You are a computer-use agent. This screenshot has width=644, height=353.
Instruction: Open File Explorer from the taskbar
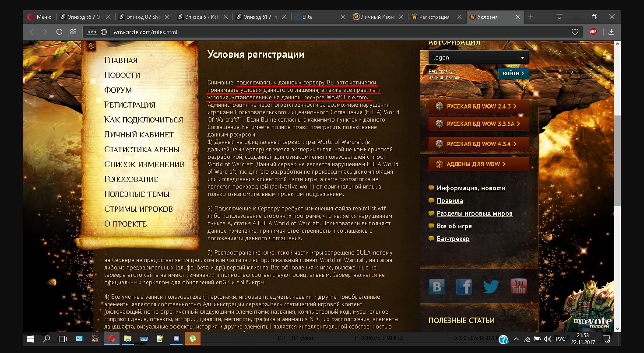click(x=127, y=339)
